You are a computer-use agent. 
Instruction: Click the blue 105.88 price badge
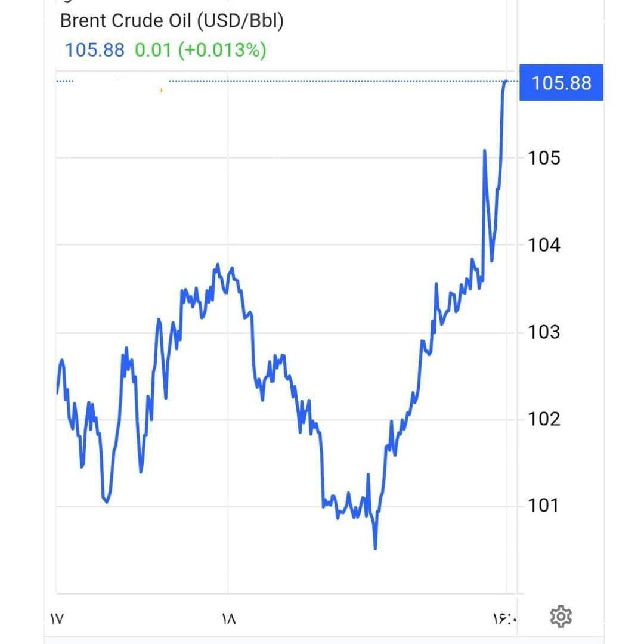click(561, 82)
